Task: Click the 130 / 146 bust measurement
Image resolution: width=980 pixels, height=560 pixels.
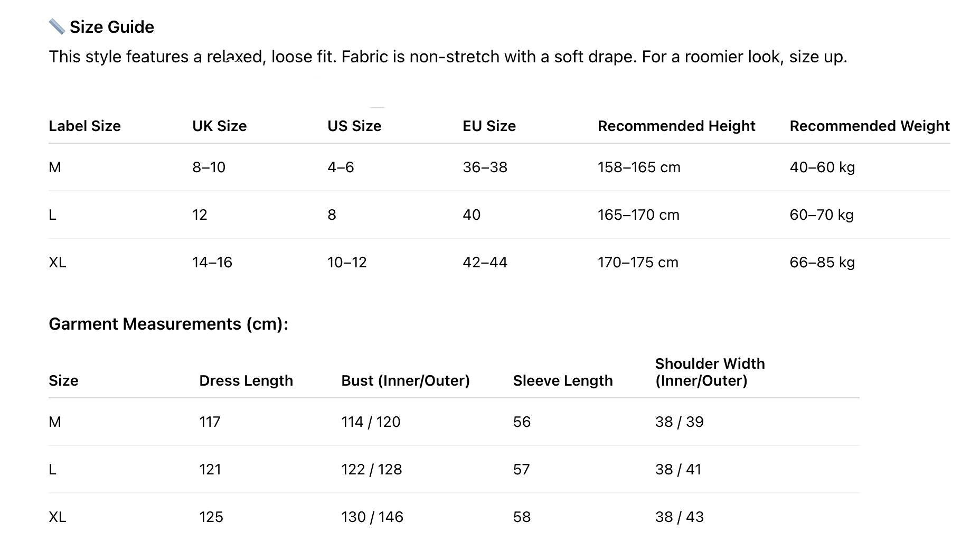Action: [x=372, y=517]
